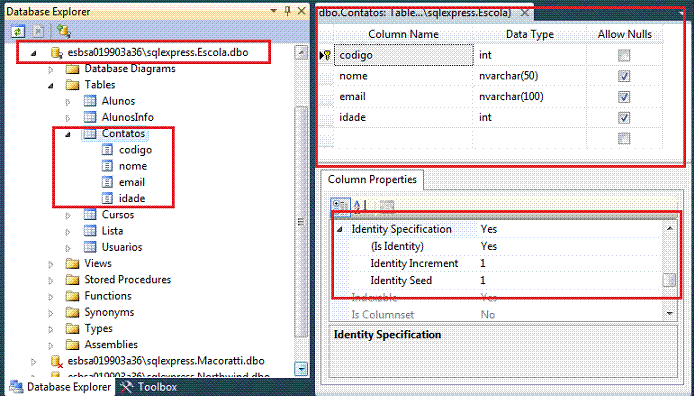Expand the Views folder node
Screen dimensions: 695x396
click(x=51, y=264)
